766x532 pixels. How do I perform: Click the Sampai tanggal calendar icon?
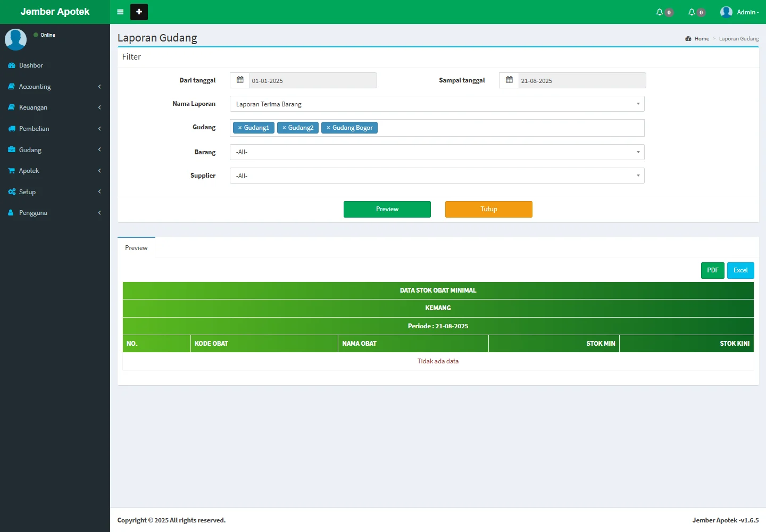(509, 80)
